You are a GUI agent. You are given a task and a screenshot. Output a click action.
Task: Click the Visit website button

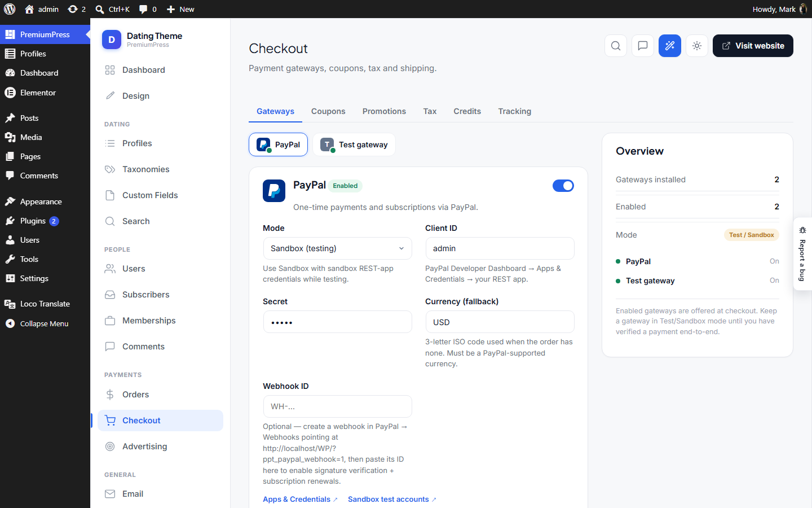pyautogui.click(x=753, y=46)
